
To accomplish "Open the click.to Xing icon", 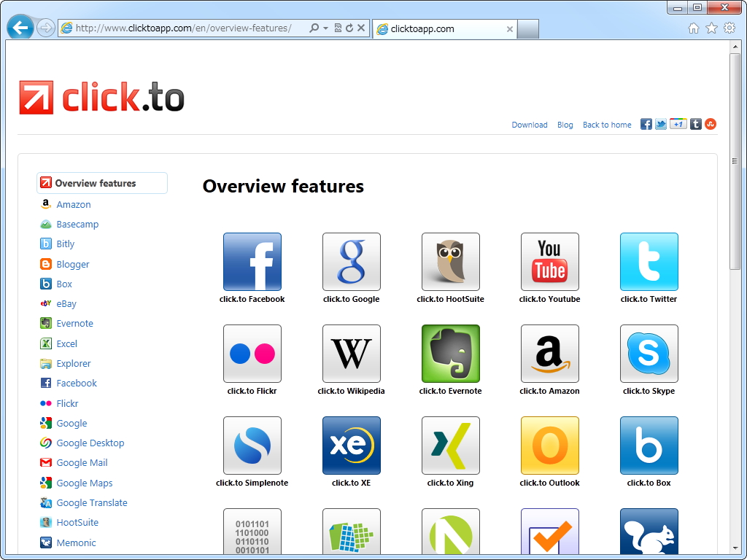I will (450, 446).
